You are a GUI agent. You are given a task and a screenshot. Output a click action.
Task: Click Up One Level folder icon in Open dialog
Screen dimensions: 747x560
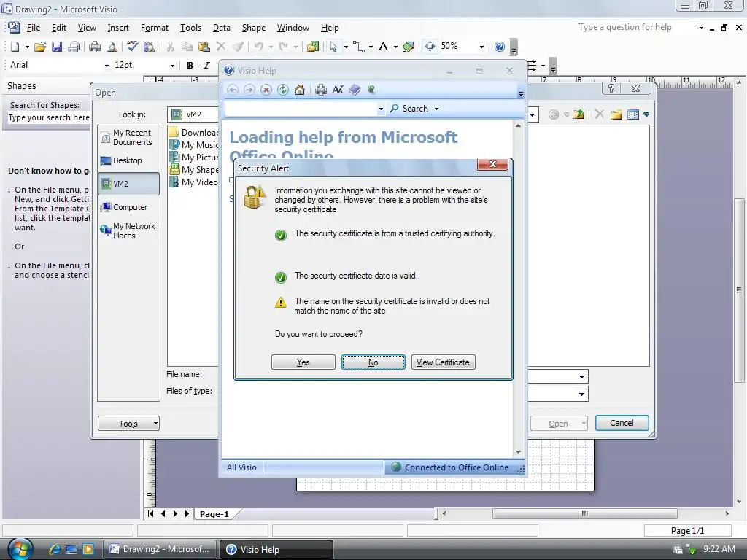(x=578, y=114)
